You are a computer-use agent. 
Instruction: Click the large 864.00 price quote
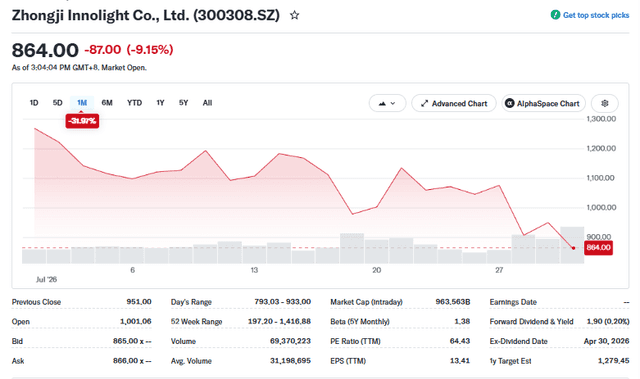(45, 50)
